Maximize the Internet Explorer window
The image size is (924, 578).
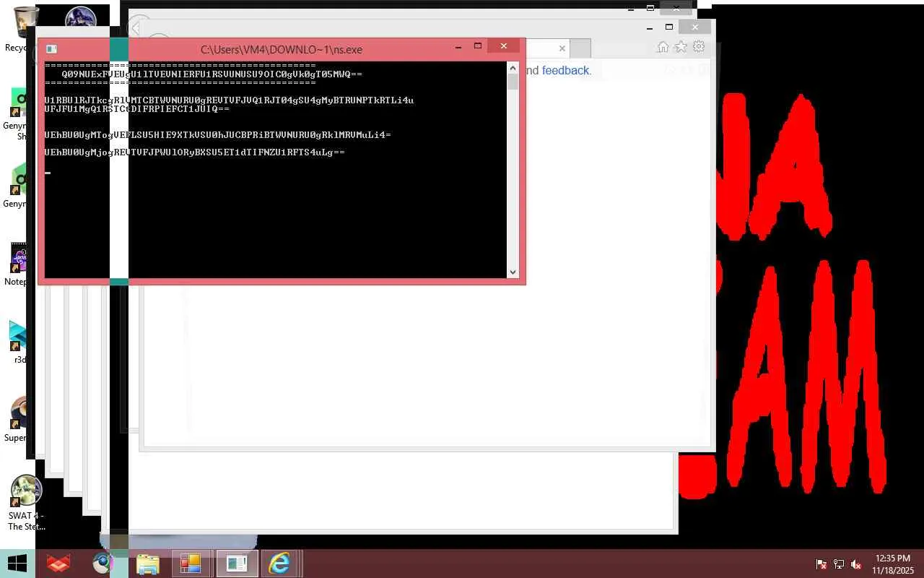point(669,27)
